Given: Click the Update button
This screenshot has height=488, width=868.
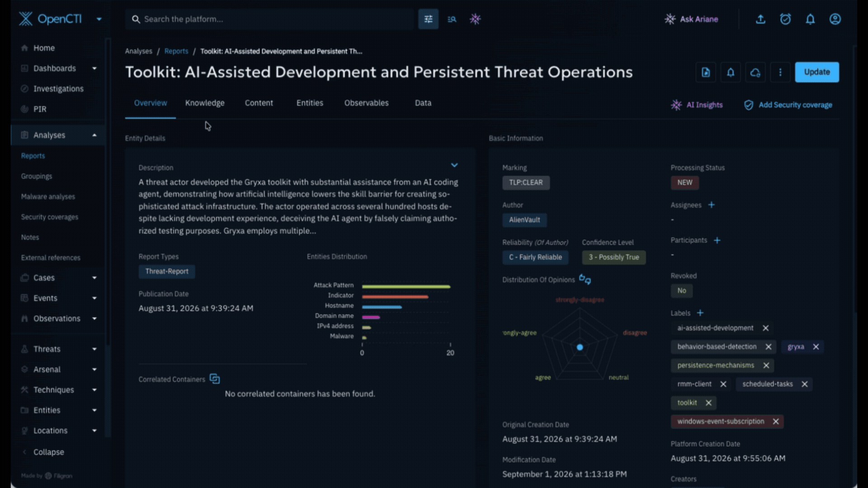Looking at the screenshot, I should (817, 72).
